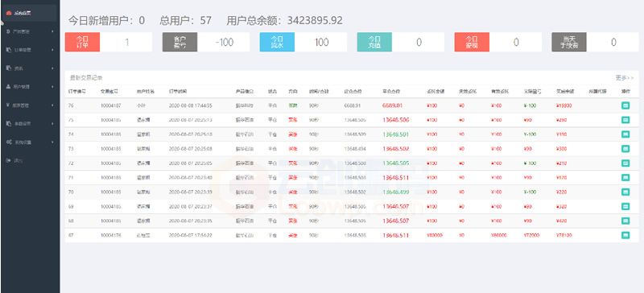Viewport: 644px width, 293px height.
Task: Click transaction number 10004187
Action: [x=111, y=105]
